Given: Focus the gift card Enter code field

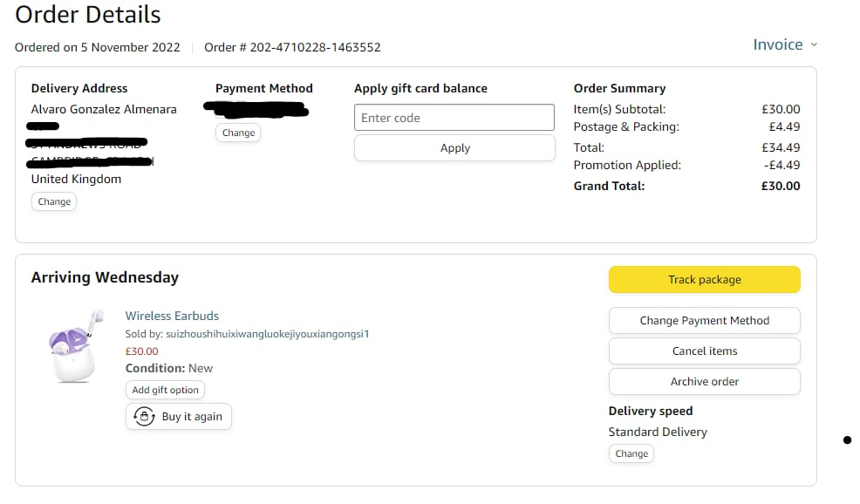Looking at the screenshot, I should (x=454, y=118).
